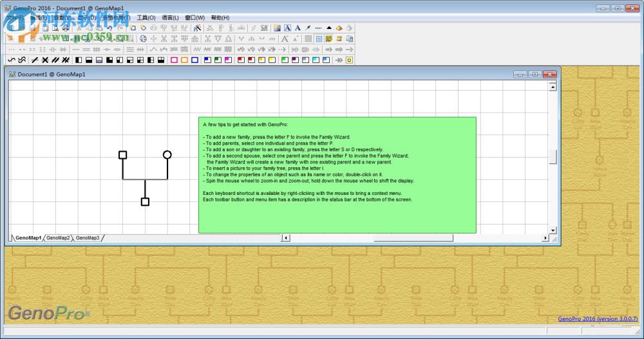Pick the blue outlined square swatch
The image size is (644, 339).
tap(194, 60)
